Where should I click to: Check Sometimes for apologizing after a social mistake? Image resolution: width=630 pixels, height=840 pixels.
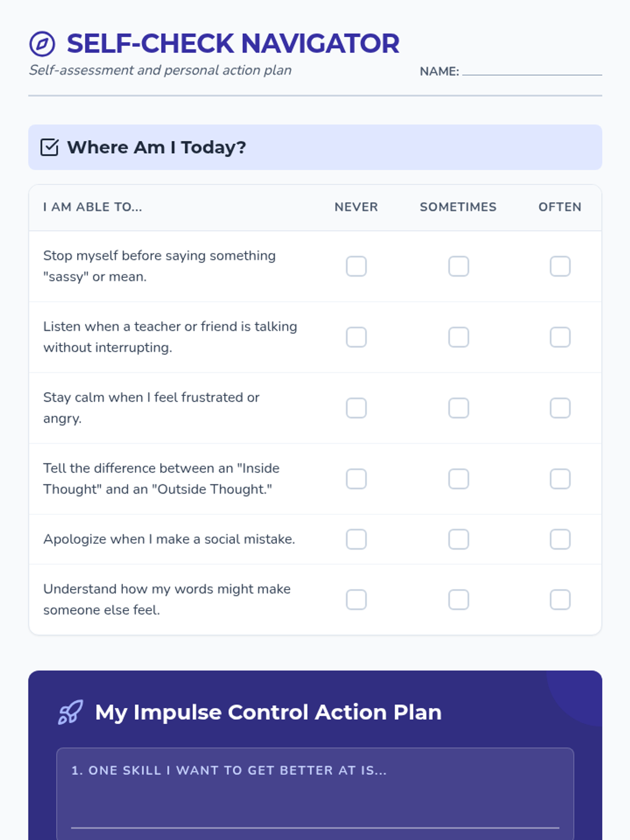coord(458,539)
